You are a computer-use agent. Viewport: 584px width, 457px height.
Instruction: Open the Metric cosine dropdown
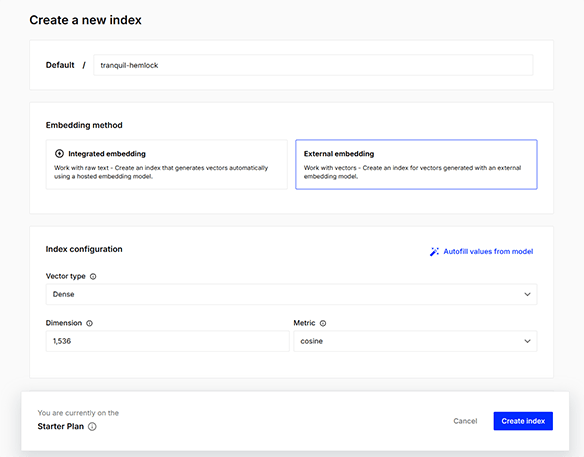click(415, 341)
